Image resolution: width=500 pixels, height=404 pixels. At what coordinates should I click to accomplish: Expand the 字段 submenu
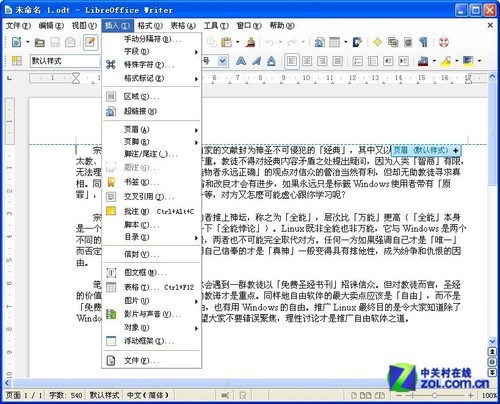[x=152, y=52]
